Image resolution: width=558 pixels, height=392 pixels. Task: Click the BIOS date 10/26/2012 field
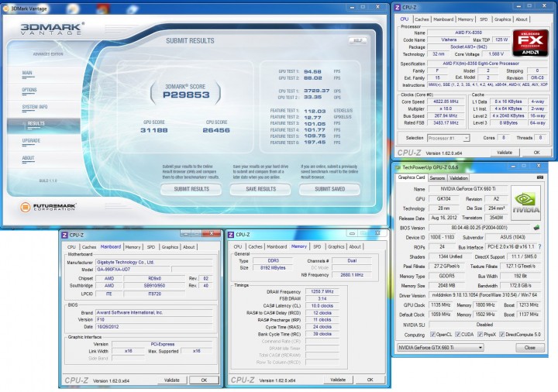click(x=154, y=327)
